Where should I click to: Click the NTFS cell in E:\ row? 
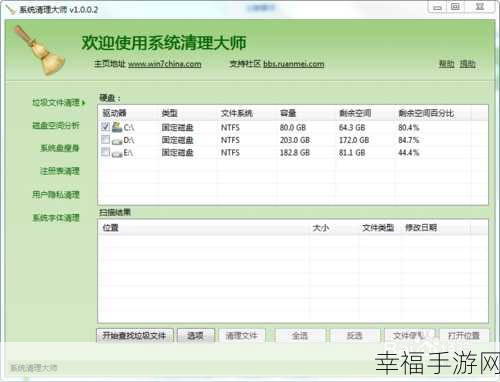coord(230,153)
